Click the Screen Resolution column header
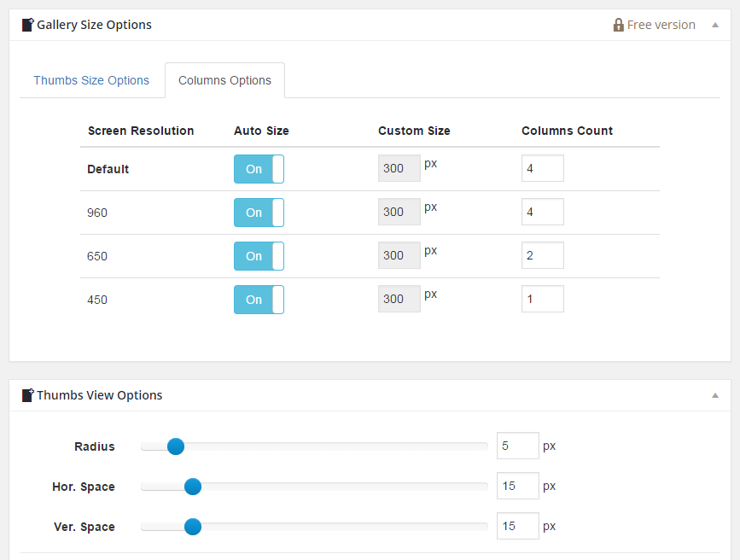The image size is (740, 560). 141,131
